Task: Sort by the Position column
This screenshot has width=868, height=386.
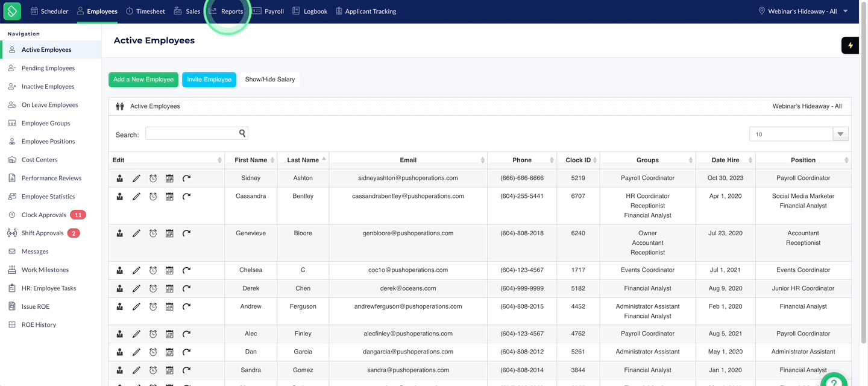Action: [x=803, y=160]
